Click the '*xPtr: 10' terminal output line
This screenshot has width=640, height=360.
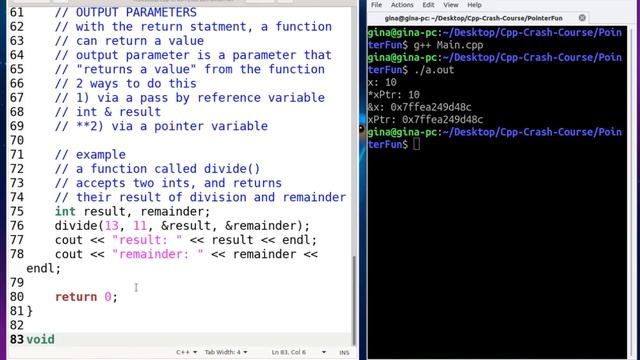[x=393, y=95]
